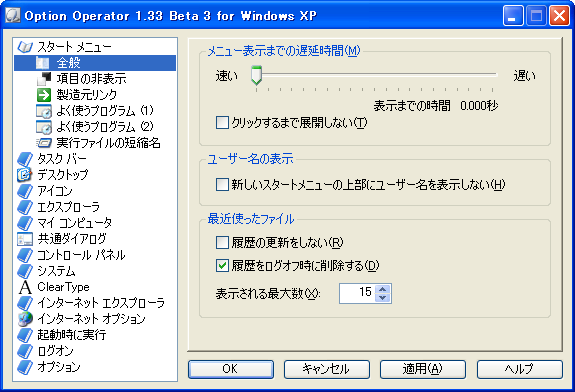Expand the アイコン category

(x=55, y=191)
